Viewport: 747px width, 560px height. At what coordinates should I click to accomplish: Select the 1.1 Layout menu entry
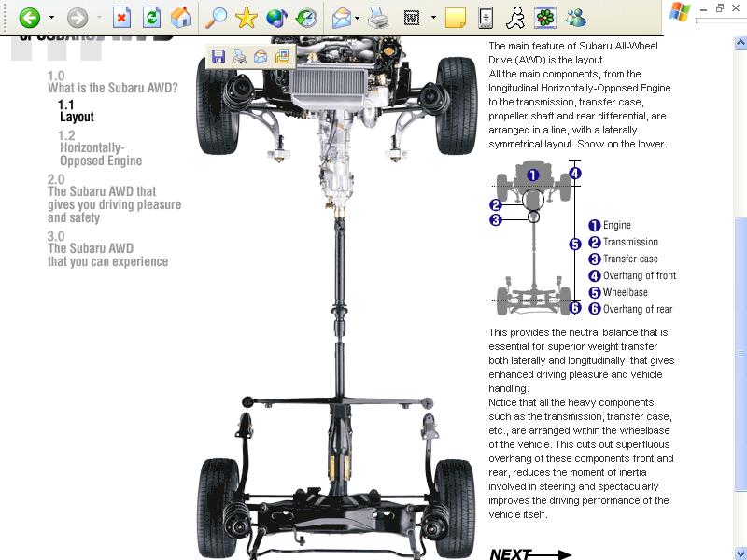tap(76, 111)
